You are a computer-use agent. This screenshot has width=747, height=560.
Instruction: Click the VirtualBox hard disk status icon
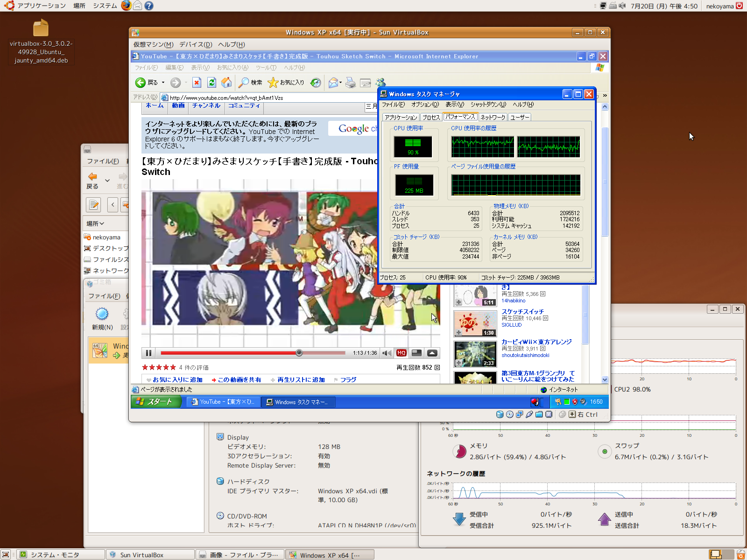click(x=500, y=414)
